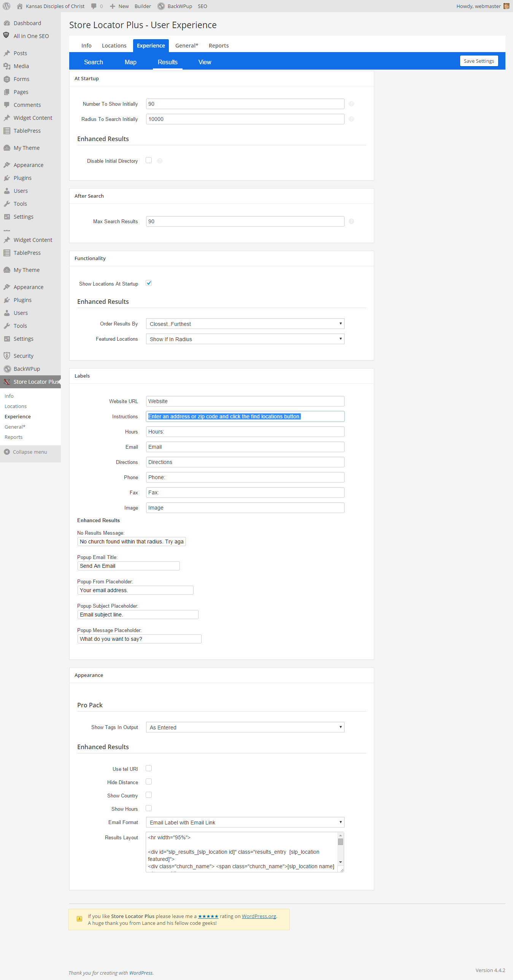The width and height of the screenshot is (513, 980).
Task: Open the SEO menu in the admin bar
Action: [202, 6]
